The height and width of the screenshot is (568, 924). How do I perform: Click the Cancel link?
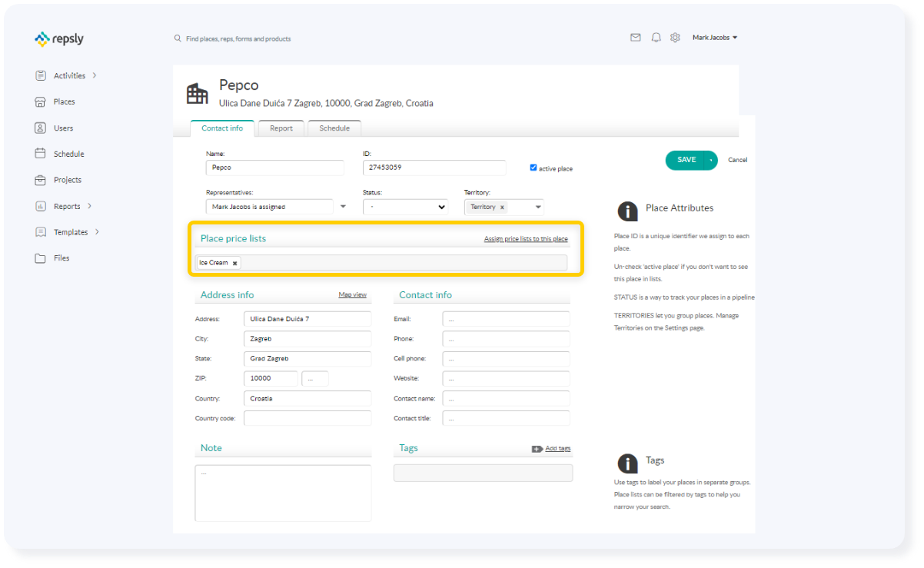click(x=738, y=160)
